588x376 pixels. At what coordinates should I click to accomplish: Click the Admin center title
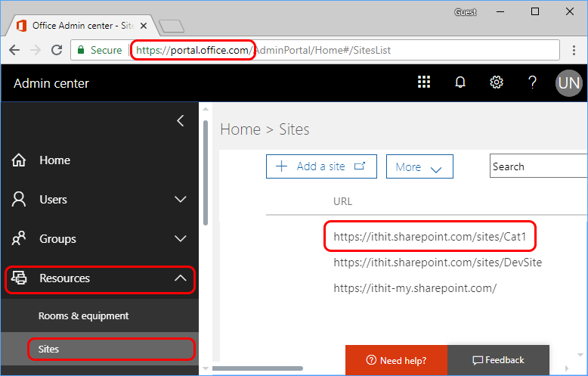[51, 83]
